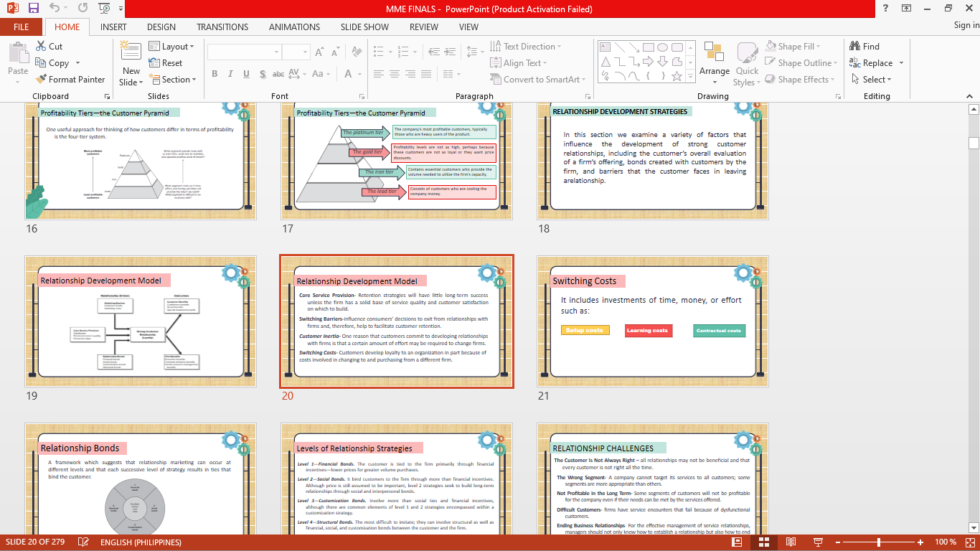
Task: Select the Right Arrow shape in gallery
Action: coord(649,62)
